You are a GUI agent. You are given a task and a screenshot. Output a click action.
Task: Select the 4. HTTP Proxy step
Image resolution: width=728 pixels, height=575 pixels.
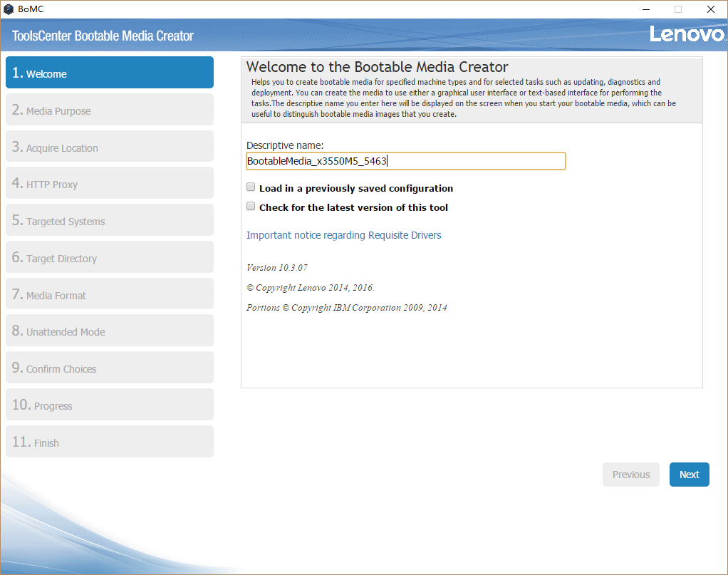[110, 183]
